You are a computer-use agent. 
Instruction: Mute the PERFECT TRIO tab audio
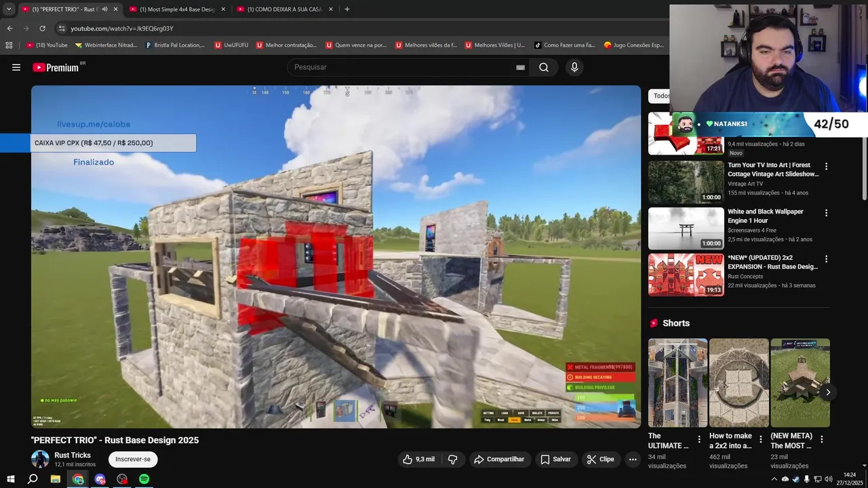104,9
